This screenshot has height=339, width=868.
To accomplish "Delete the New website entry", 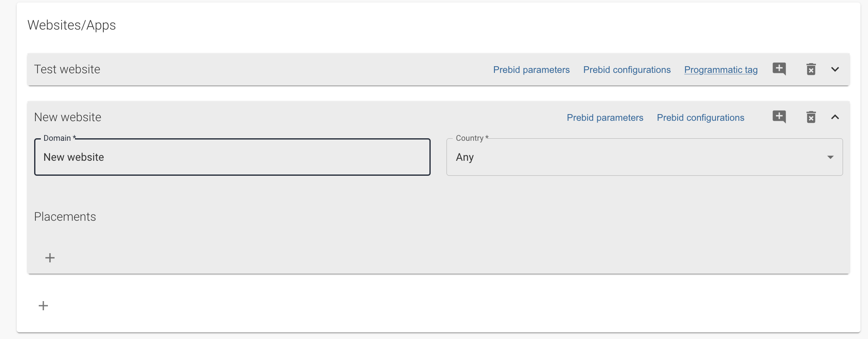I will 811,117.
